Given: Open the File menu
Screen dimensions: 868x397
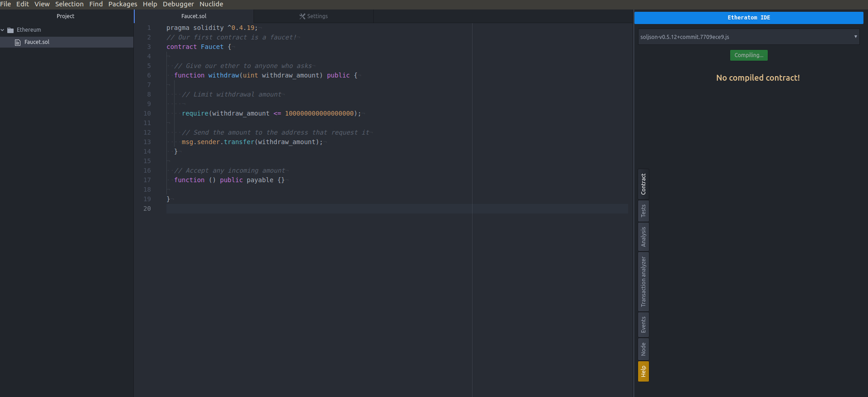Looking at the screenshot, I should 5,4.
